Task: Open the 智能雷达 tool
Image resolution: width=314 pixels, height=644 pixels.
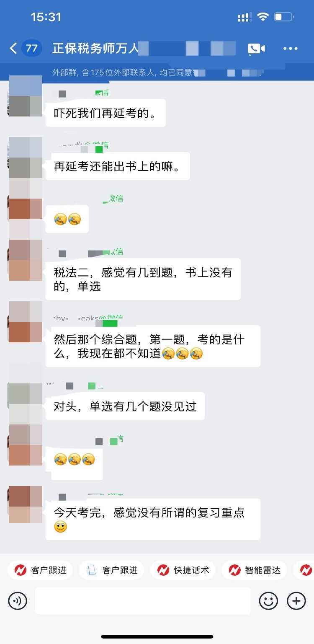Action: (254, 570)
